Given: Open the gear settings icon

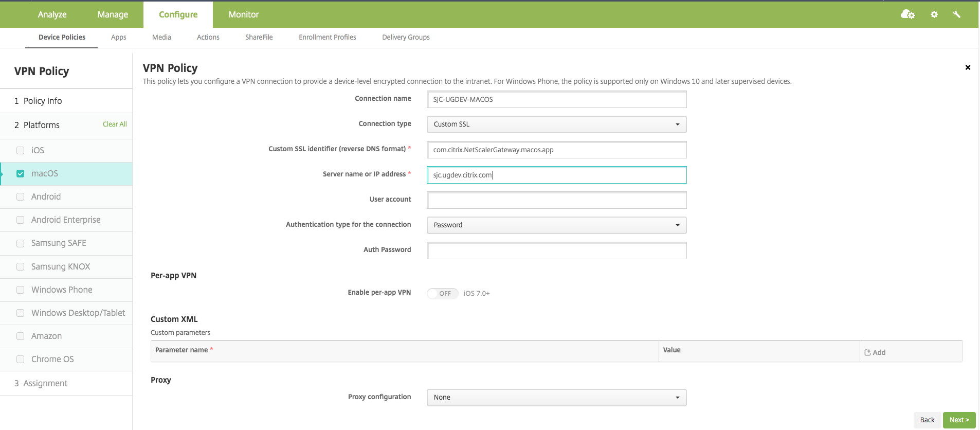Looking at the screenshot, I should coord(934,14).
